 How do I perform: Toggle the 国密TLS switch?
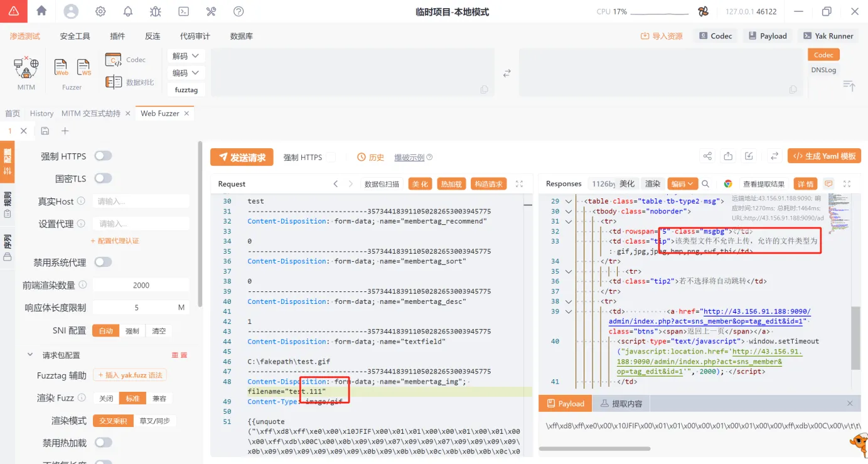point(103,178)
